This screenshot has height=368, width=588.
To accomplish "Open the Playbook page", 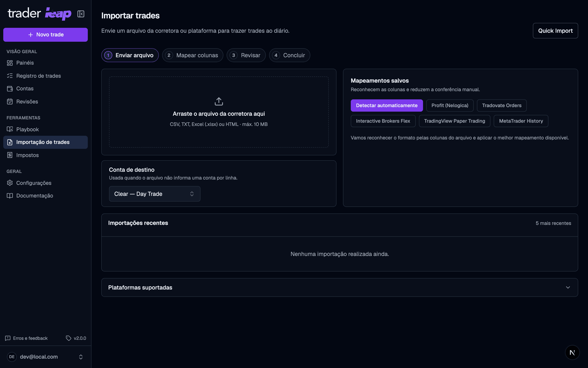I will pos(46,129).
